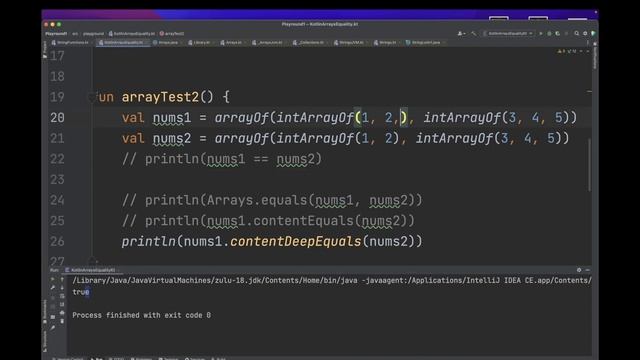
Task: Open IDE settings gear icon in toolbar
Action: tap(585, 33)
